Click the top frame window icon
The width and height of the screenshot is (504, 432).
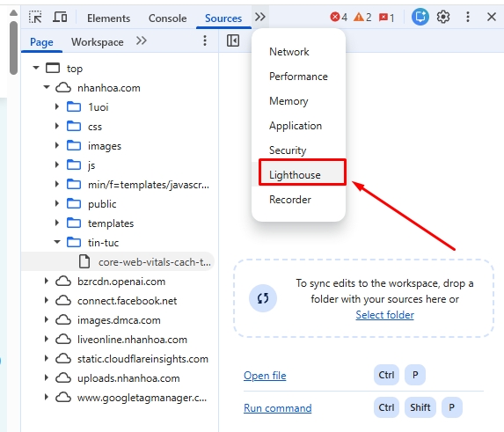tap(53, 68)
